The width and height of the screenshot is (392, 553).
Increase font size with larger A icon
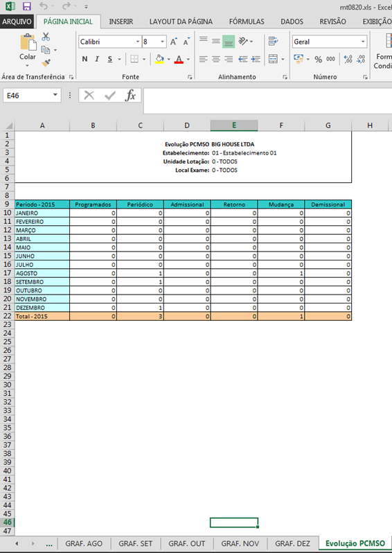[x=173, y=42]
